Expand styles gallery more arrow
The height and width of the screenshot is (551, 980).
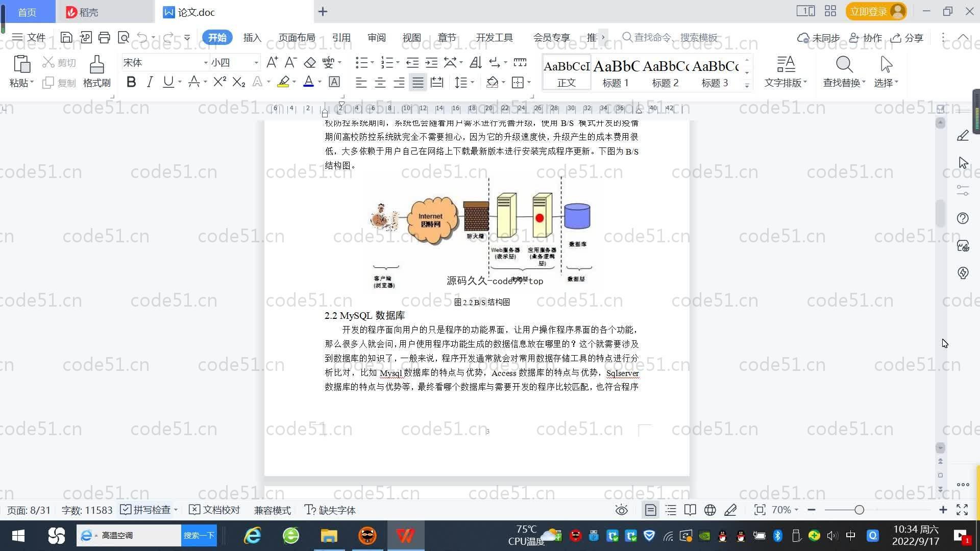click(x=747, y=85)
